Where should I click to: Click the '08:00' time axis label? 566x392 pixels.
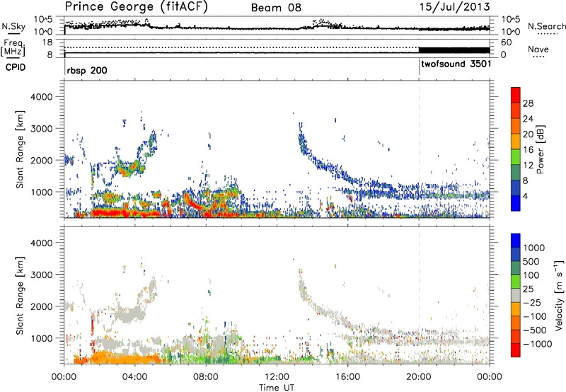click(206, 376)
